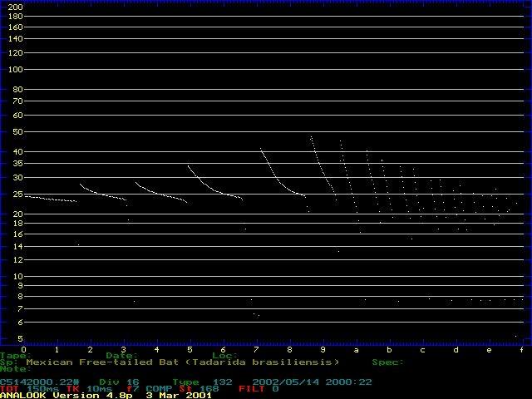The height and width of the screenshot is (399, 532).
Task: Click time axis marker 5
Action: coord(190,349)
